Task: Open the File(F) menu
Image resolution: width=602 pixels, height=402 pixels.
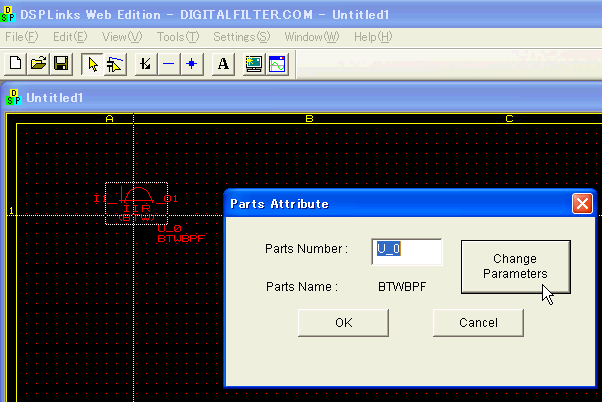Action: tap(22, 37)
